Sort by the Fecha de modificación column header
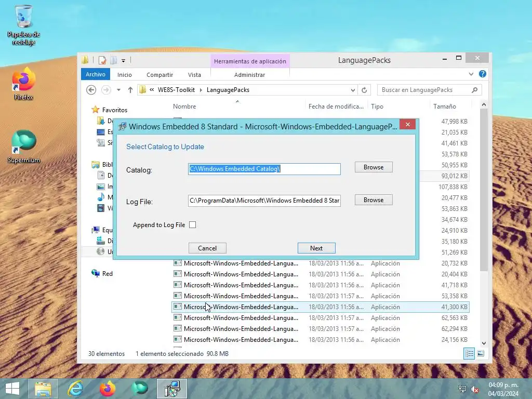 click(336, 106)
